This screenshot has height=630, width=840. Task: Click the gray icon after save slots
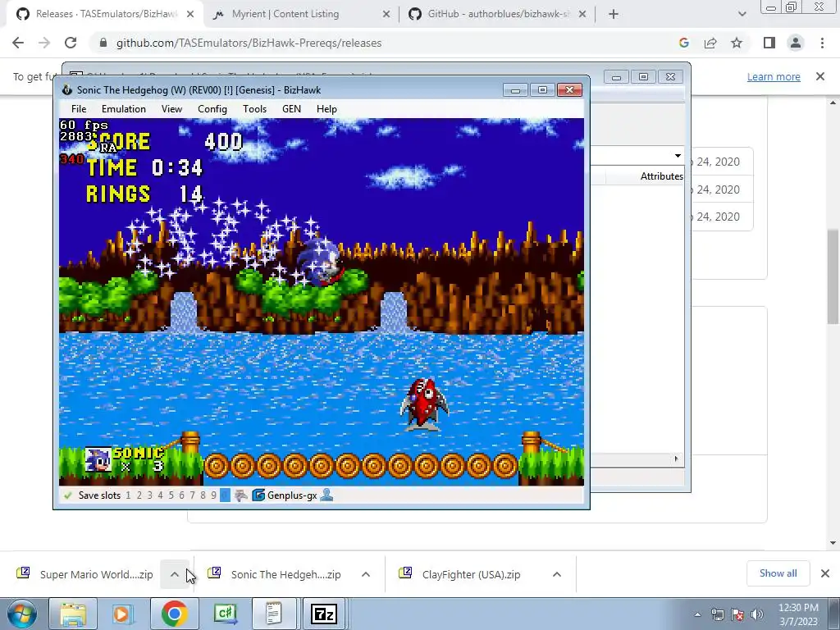tap(241, 495)
